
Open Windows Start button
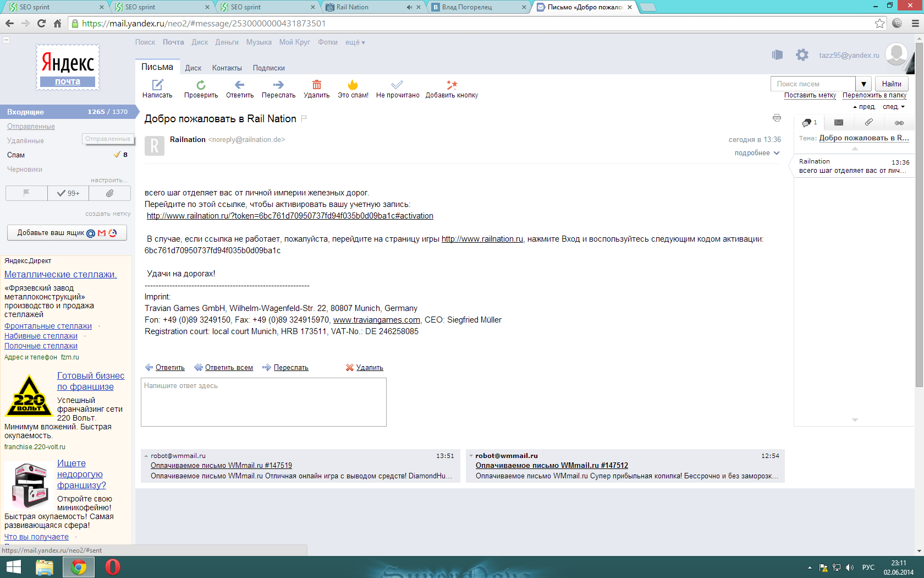[x=13, y=567]
